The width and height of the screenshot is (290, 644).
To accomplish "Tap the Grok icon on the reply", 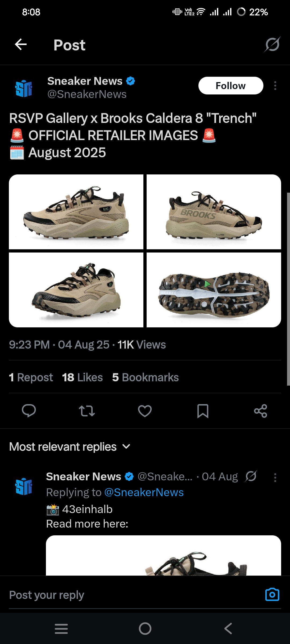I will [x=251, y=477].
